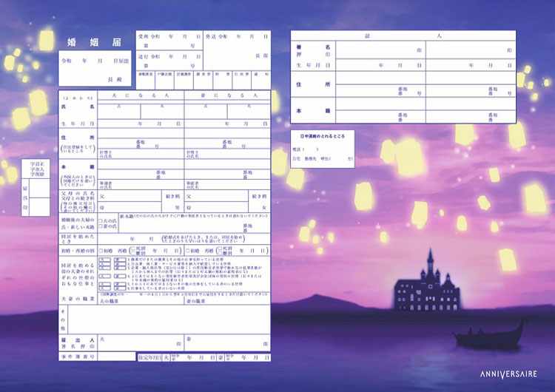Click the 受理 令和 date line

coord(169,36)
